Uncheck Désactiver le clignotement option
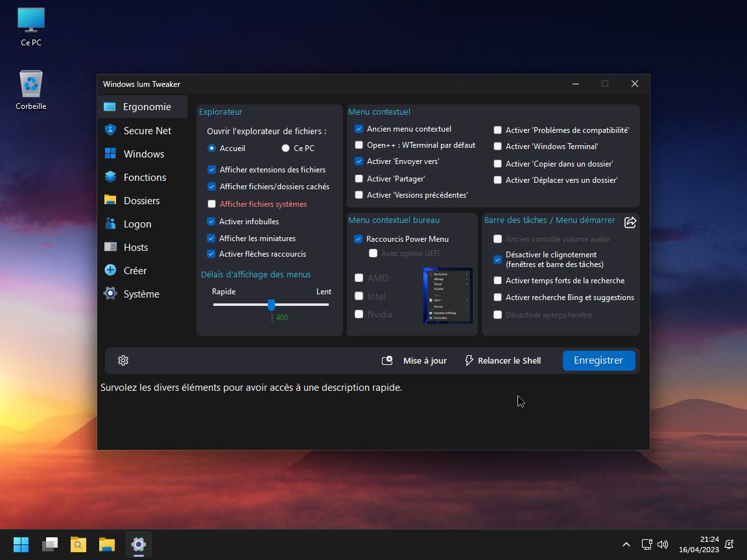The width and height of the screenshot is (747, 560). coord(497,259)
